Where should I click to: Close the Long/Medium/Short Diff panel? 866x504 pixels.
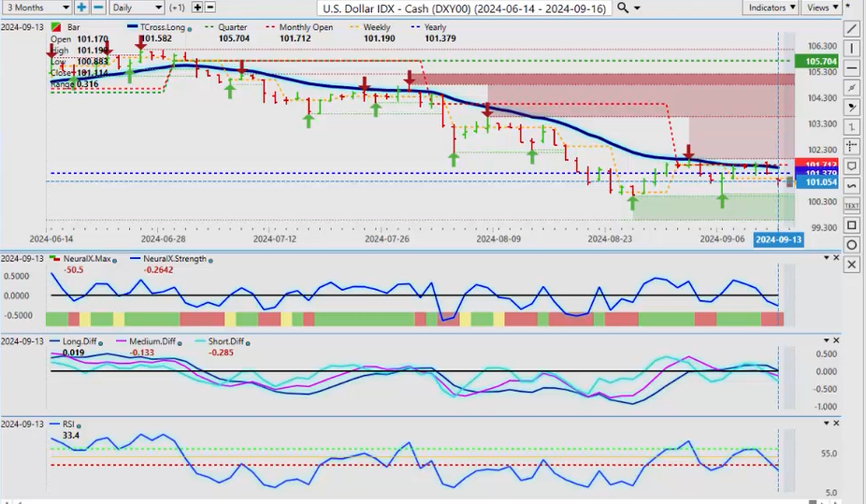pyautogui.click(x=836, y=340)
